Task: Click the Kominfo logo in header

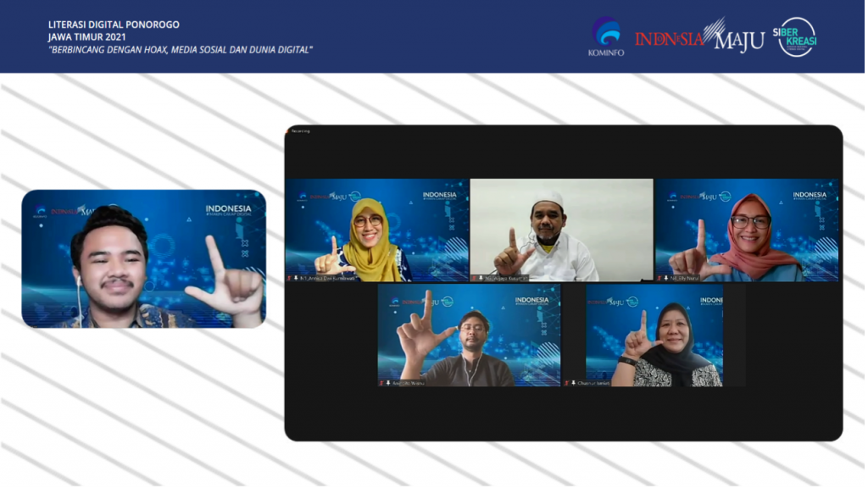Action: point(605,36)
